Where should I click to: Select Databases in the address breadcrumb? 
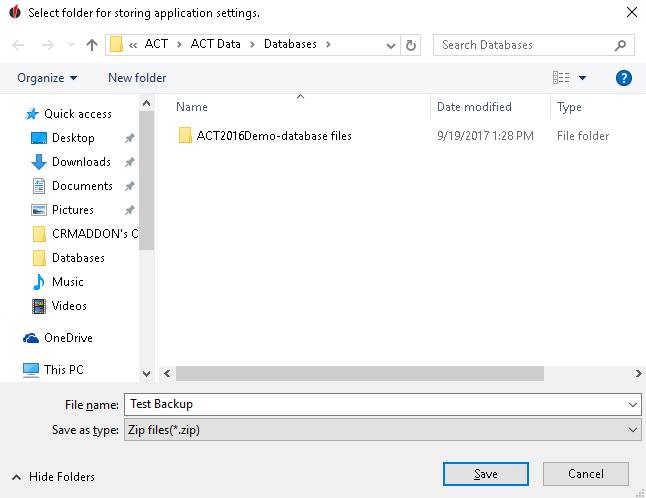(290, 44)
